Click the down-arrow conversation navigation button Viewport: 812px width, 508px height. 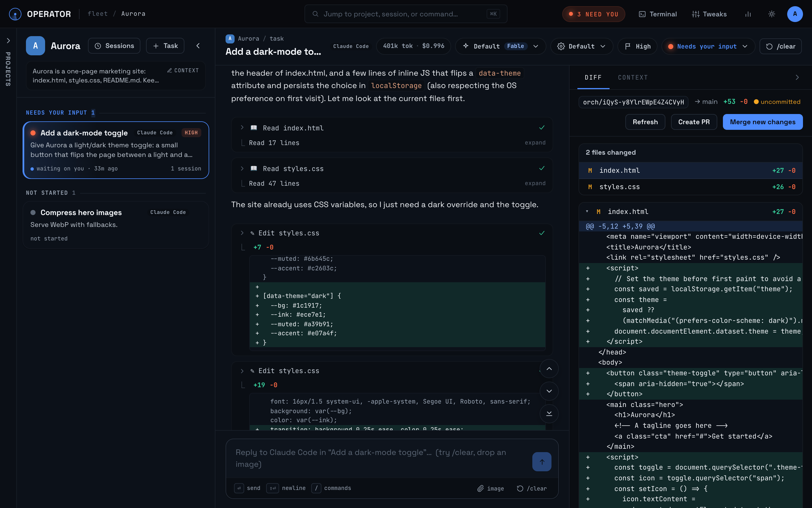pyautogui.click(x=549, y=391)
